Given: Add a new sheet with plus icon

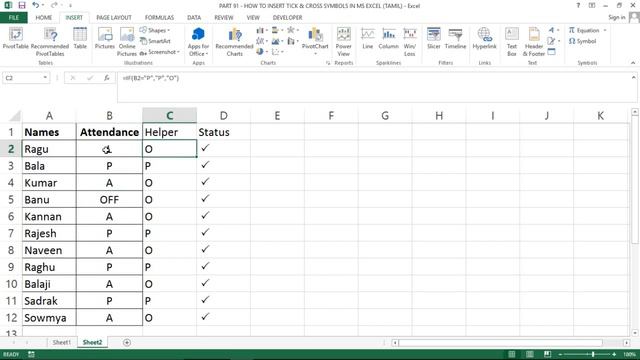Looking at the screenshot, I should pos(127,342).
